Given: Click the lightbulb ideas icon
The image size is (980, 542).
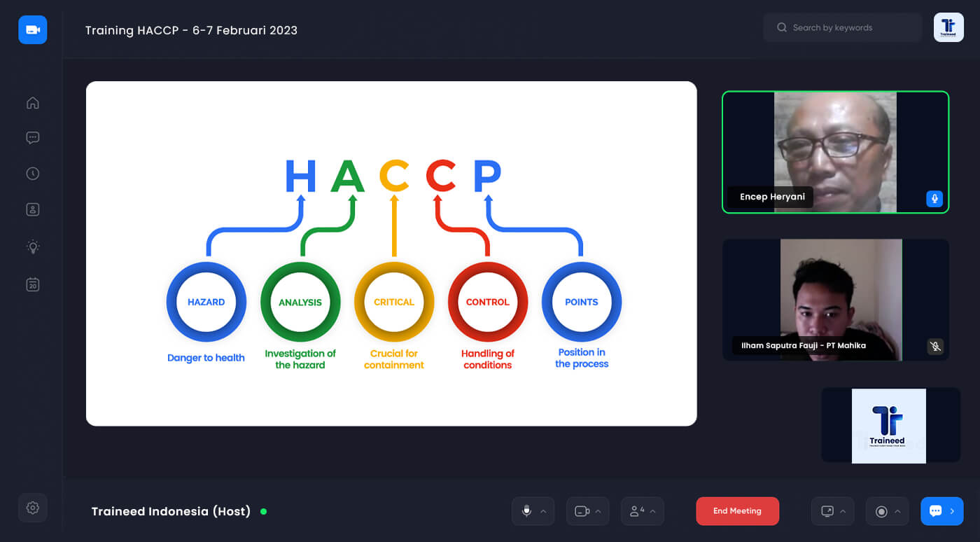Looking at the screenshot, I should point(32,246).
